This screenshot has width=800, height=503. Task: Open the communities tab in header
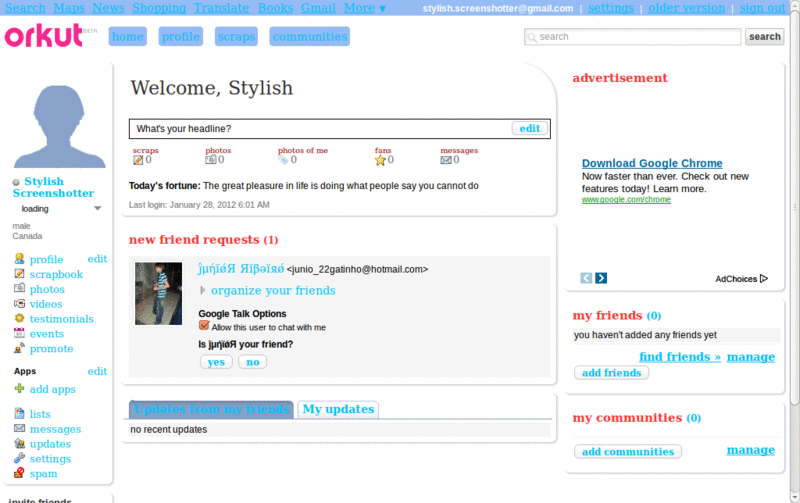pos(310,37)
